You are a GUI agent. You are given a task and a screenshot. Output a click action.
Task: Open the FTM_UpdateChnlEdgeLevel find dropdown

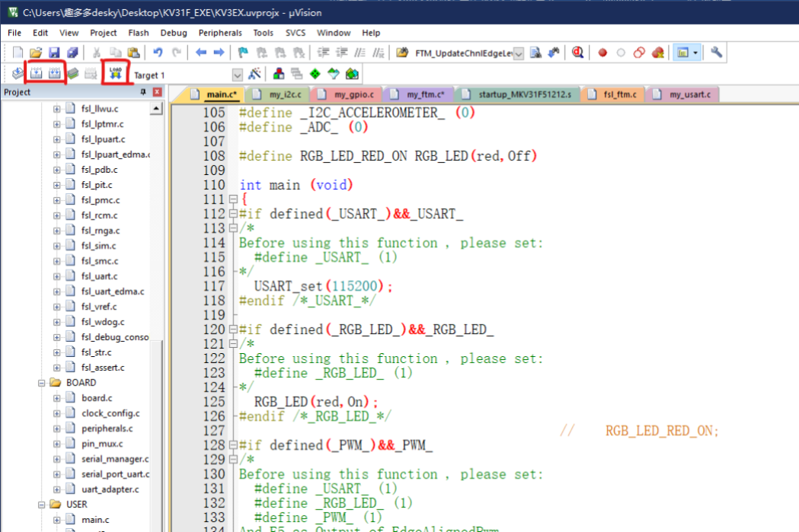pos(519,53)
